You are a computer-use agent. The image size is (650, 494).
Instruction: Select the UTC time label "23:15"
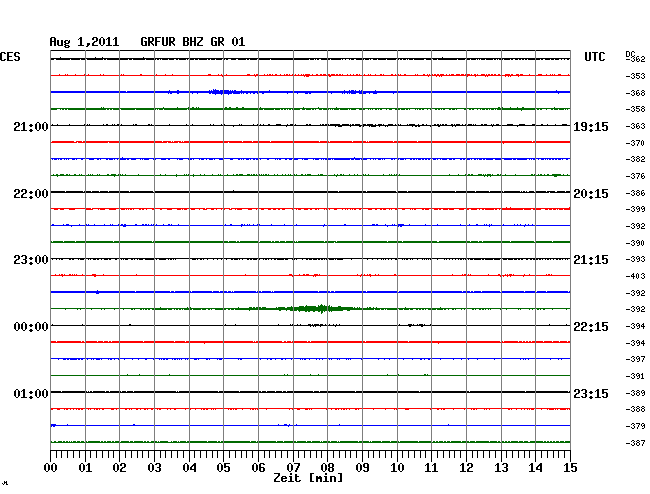click(x=591, y=393)
